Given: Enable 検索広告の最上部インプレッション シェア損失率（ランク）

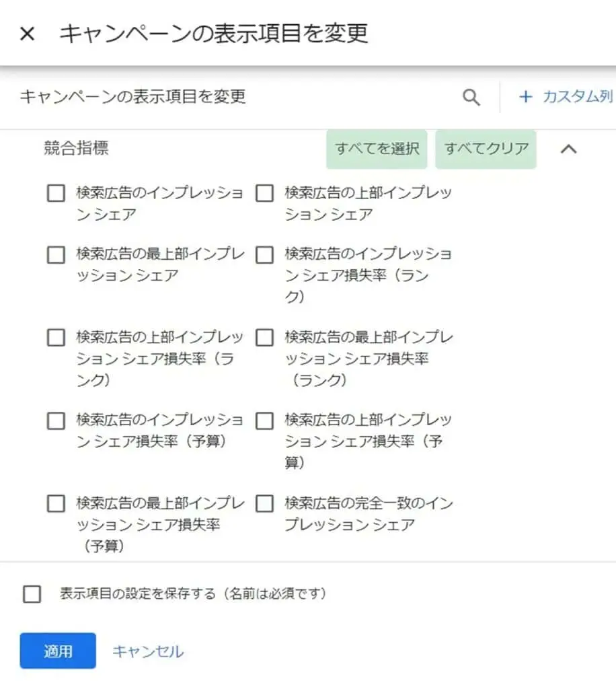Looking at the screenshot, I should pyautogui.click(x=264, y=337).
